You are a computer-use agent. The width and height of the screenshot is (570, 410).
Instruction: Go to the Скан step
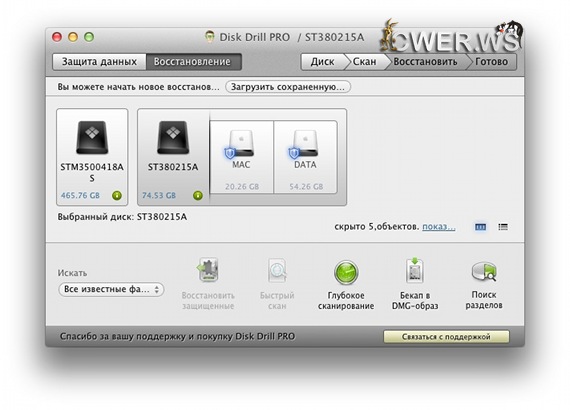tap(365, 62)
